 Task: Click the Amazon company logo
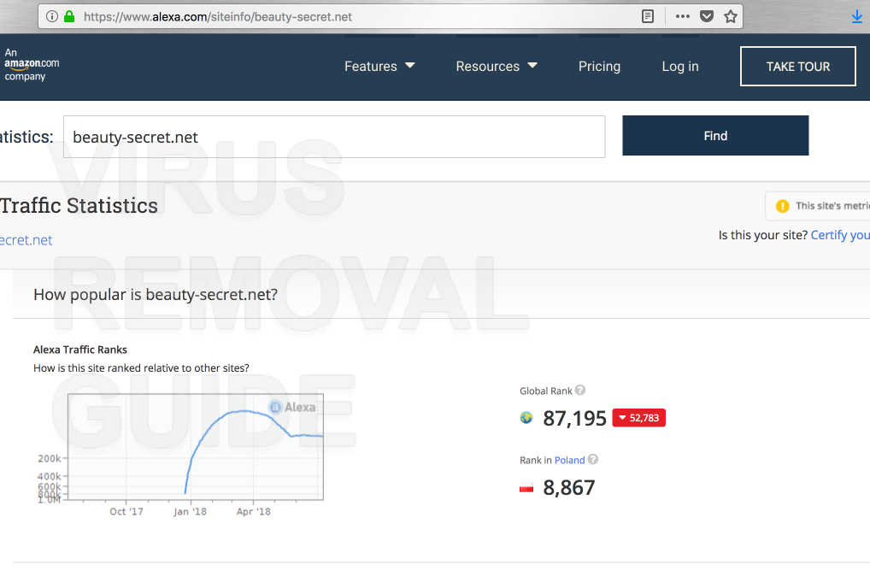coord(32,65)
